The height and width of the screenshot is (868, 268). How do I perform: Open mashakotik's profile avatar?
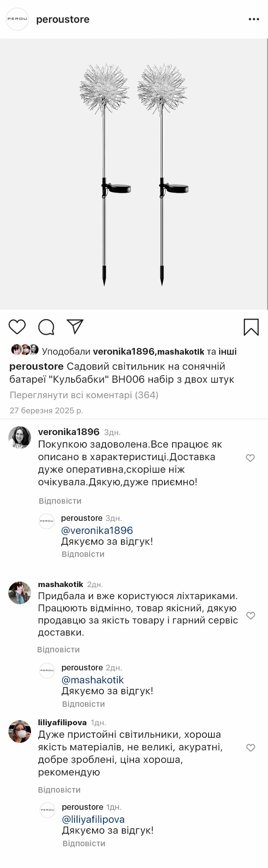(20, 592)
